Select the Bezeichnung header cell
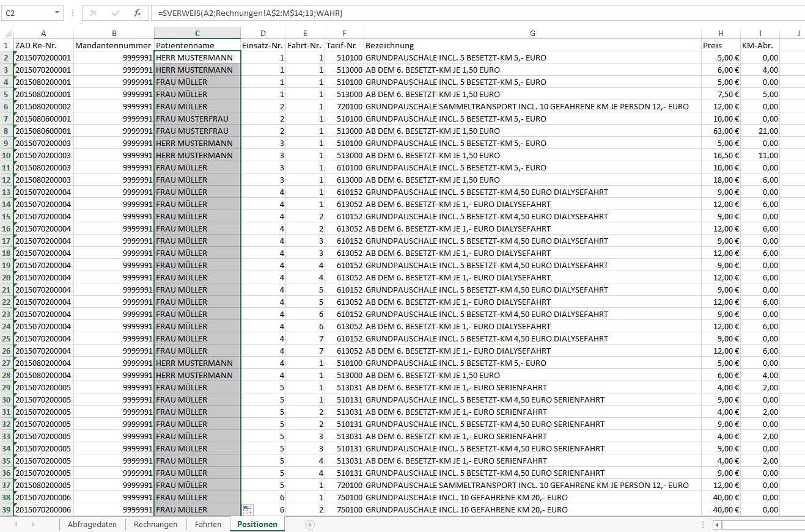 [532, 45]
